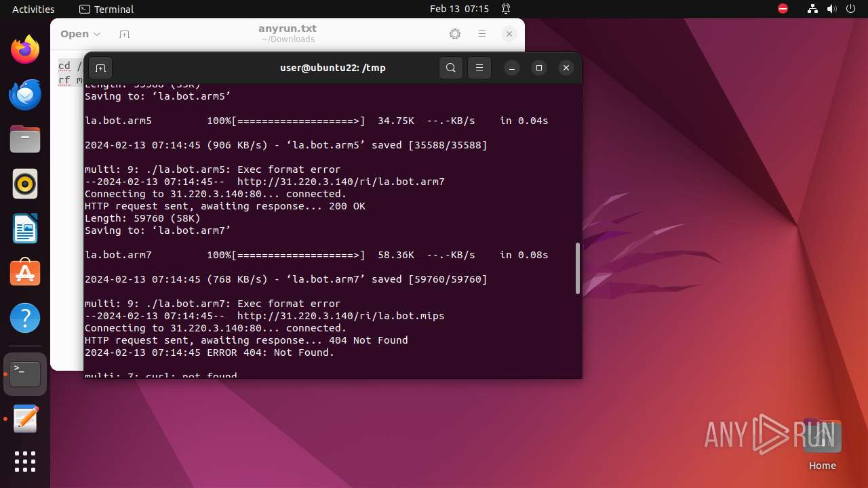Click 'cd /' text in editor

(x=70, y=66)
